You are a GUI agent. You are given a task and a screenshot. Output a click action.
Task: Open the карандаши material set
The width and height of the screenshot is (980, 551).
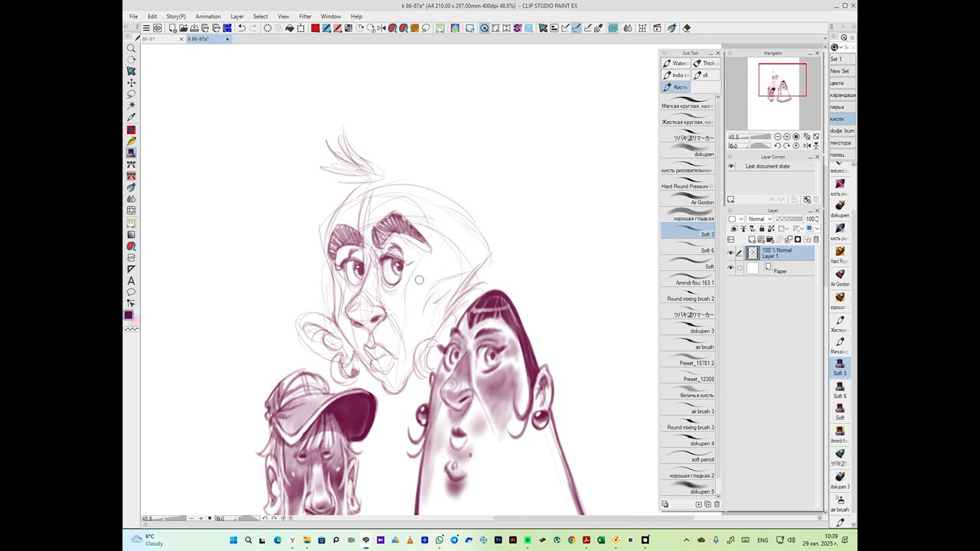pyautogui.click(x=842, y=95)
